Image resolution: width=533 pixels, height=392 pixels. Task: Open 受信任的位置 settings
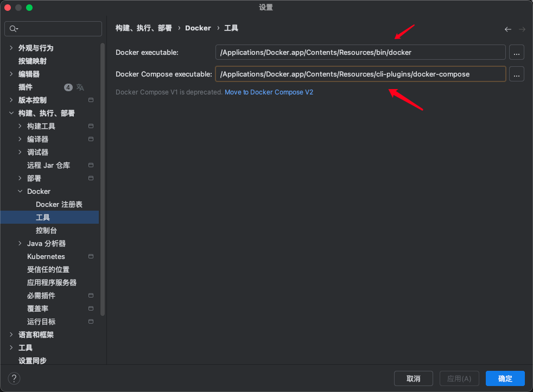pyautogui.click(x=48, y=269)
